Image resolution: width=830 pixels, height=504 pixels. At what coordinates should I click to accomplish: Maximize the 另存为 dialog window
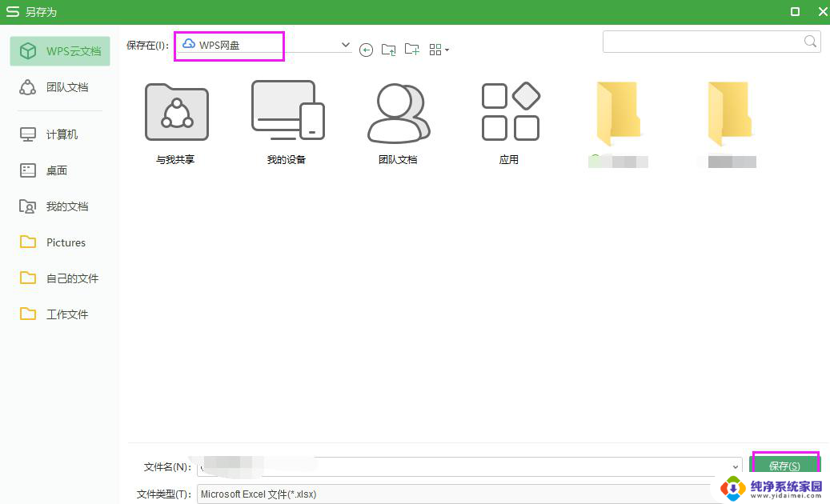coord(795,12)
